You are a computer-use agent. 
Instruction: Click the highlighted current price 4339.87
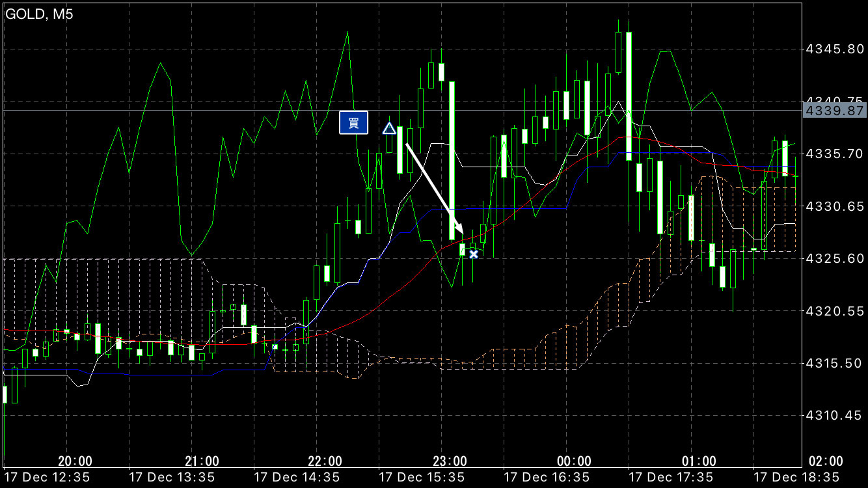pyautogui.click(x=835, y=111)
